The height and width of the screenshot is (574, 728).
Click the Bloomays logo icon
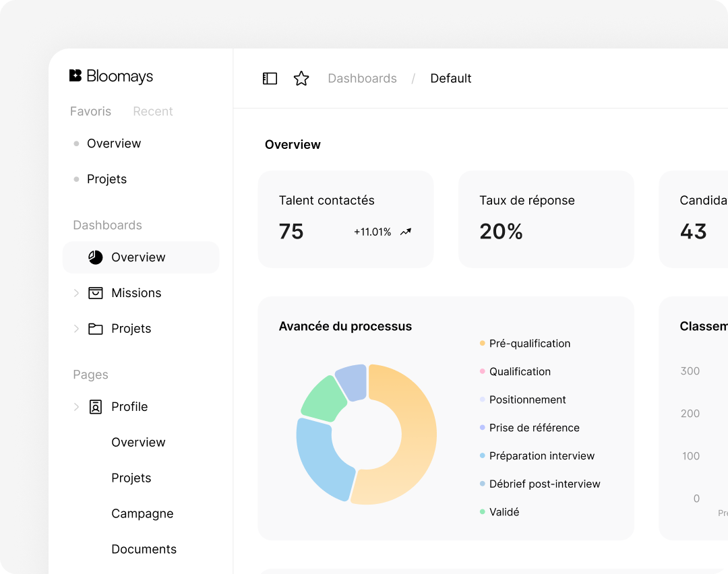point(75,75)
